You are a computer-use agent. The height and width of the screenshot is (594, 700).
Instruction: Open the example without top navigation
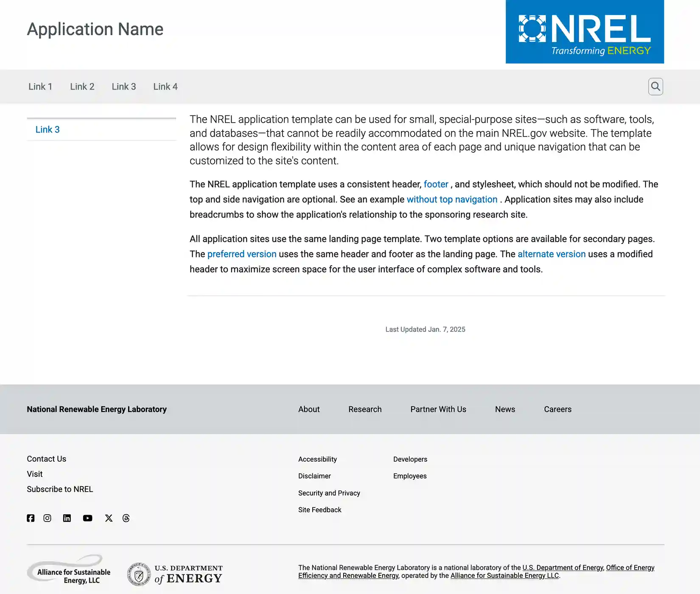point(452,199)
